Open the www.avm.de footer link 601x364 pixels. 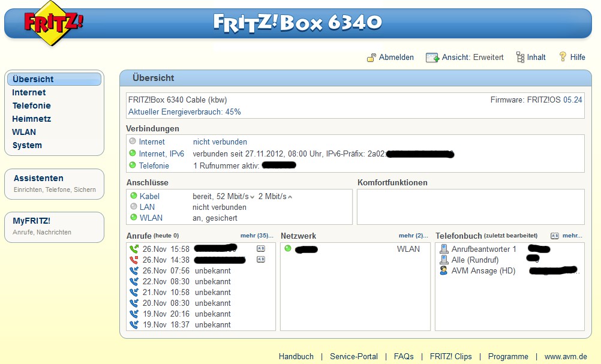(x=566, y=356)
